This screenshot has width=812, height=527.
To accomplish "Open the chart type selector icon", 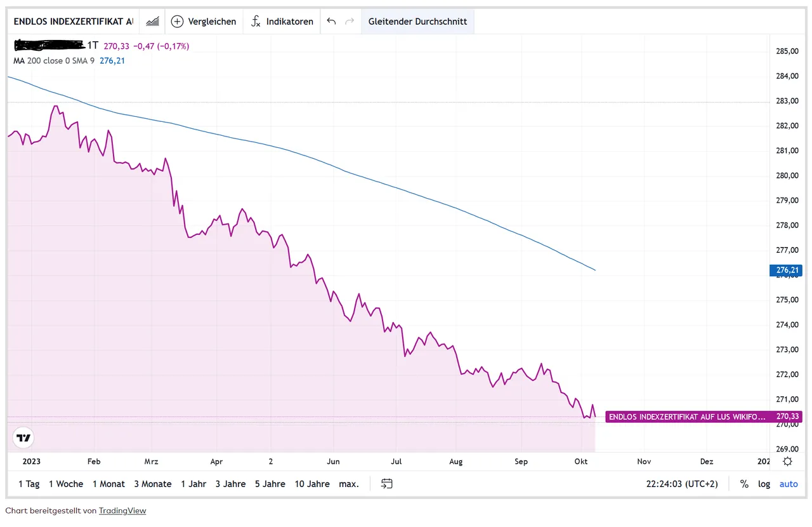I will click(x=152, y=22).
